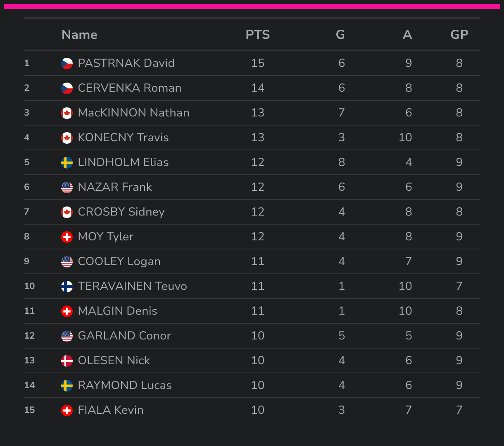Open COOLEY Logan player link

pos(119,261)
